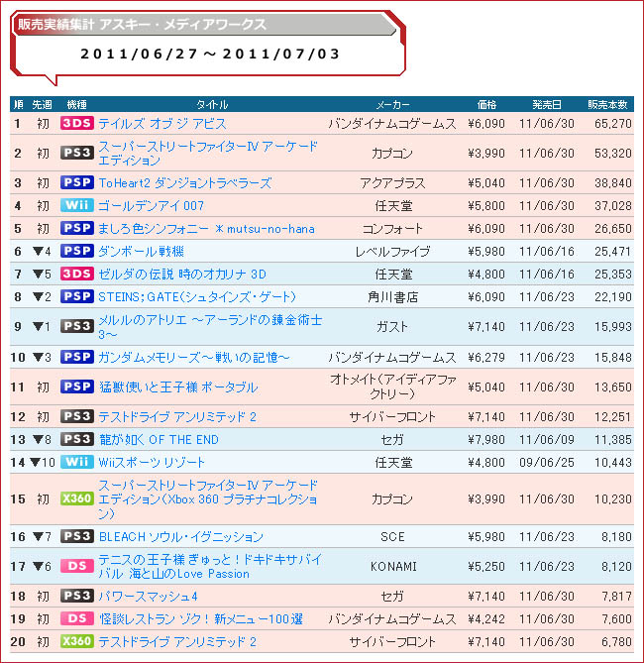Open ToHeart2 ダンジョントラベラーズ link
Image resolution: width=644 pixels, height=663 pixels.
coord(185,182)
